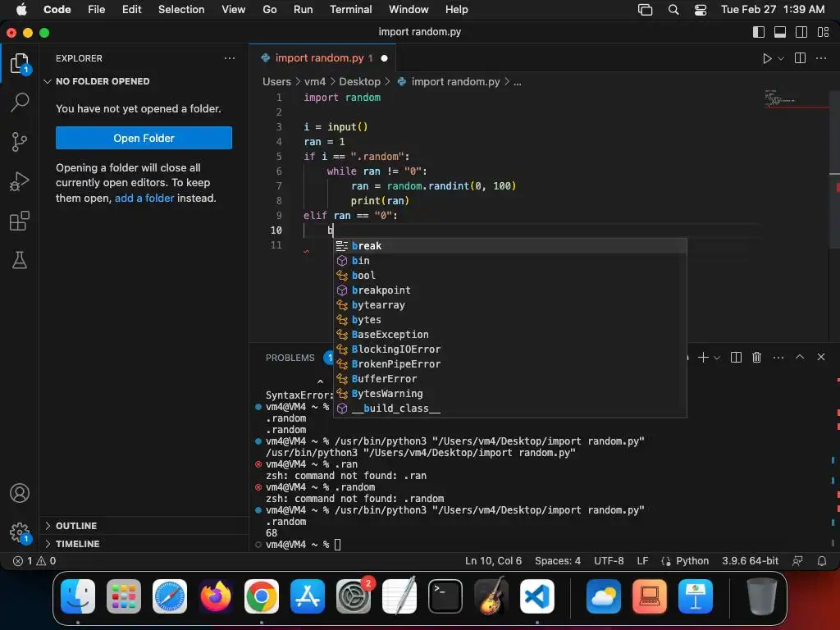Open the Selection menu in menu bar
Viewport: 840px width, 630px height.
tap(181, 10)
